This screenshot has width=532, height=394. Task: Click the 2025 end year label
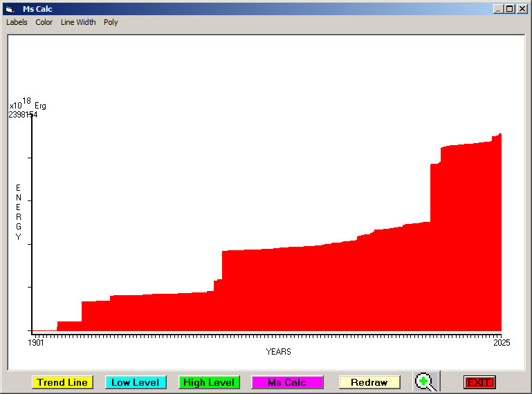tap(501, 342)
